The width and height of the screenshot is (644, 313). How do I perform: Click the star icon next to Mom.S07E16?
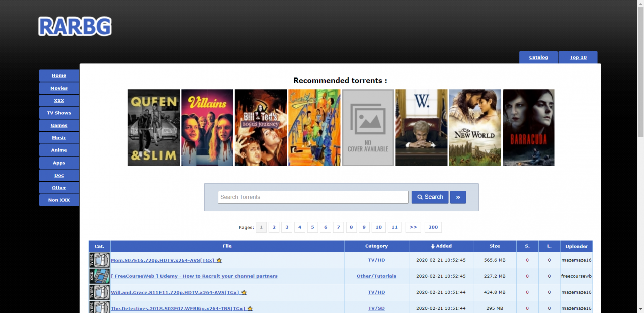point(219,261)
